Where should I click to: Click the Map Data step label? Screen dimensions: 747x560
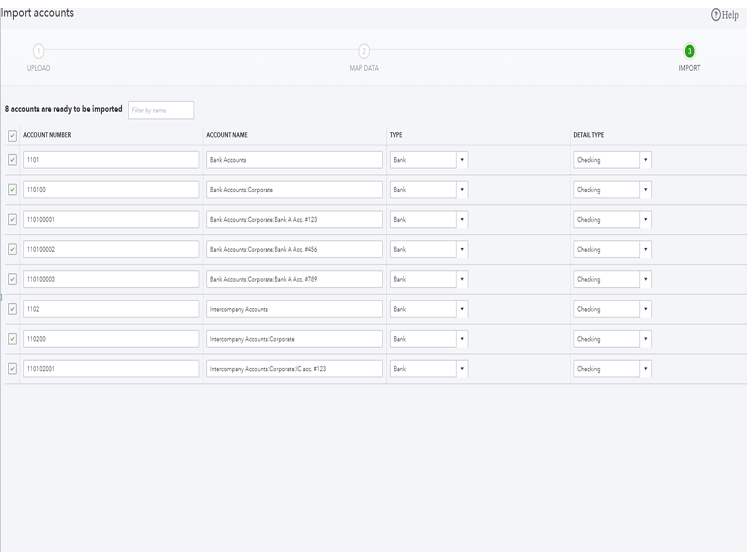pos(364,68)
